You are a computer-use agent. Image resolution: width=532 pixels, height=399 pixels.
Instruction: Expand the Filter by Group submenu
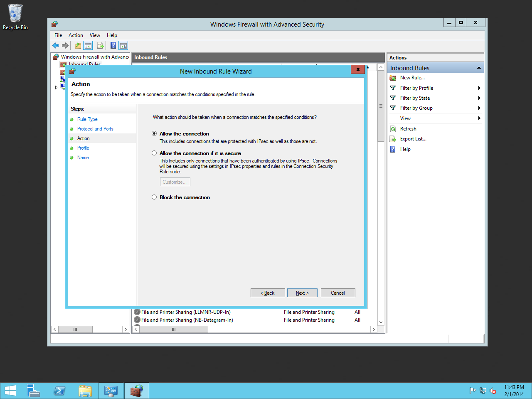point(479,108)
